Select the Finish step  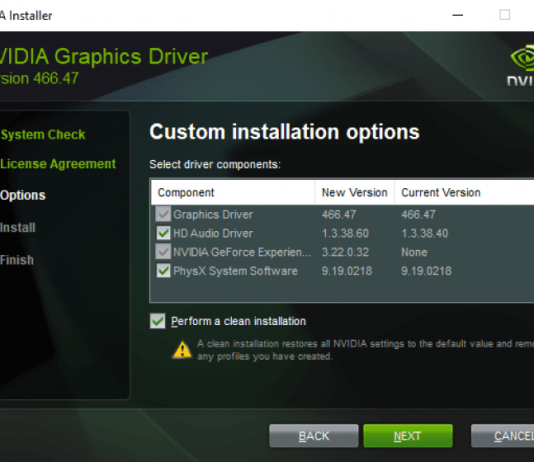coord(17,260)
